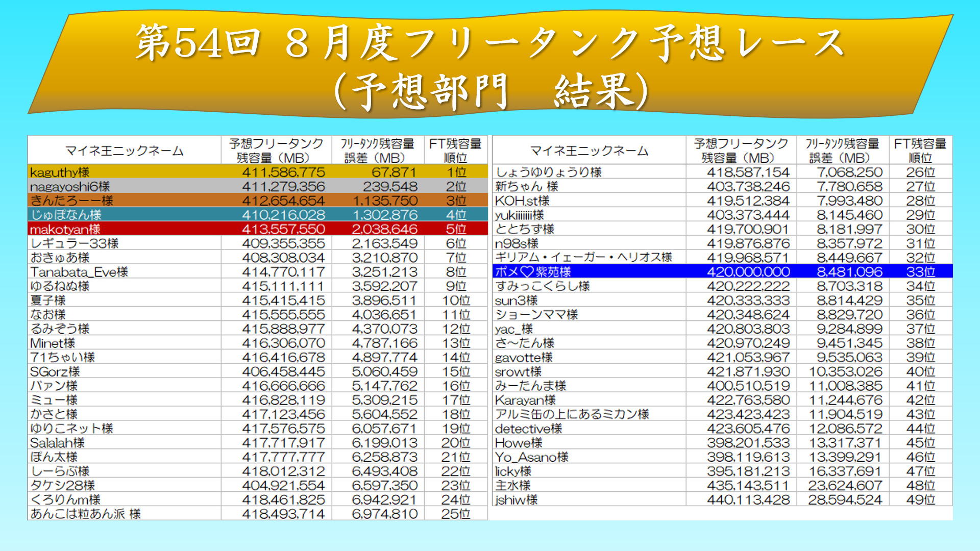Select the Tanabata_Eve様 nickname cell
Viewport: 980px width, 551px height.
pos(79,272)
